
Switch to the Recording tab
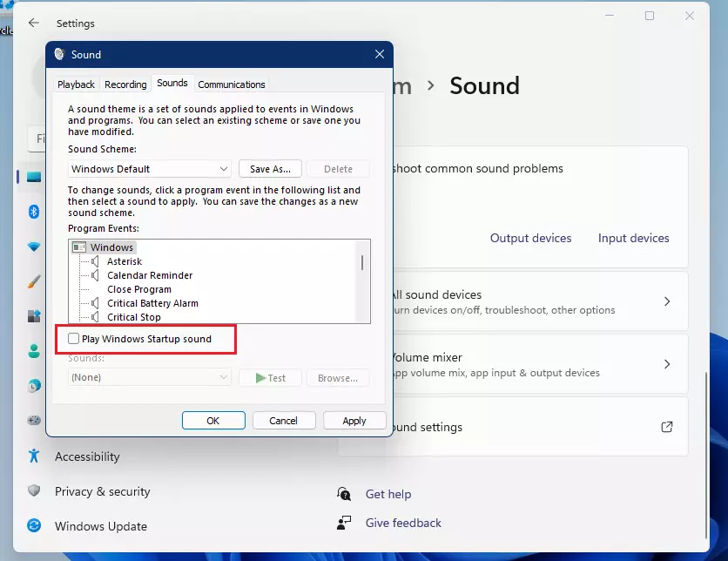tap(125, 84)
